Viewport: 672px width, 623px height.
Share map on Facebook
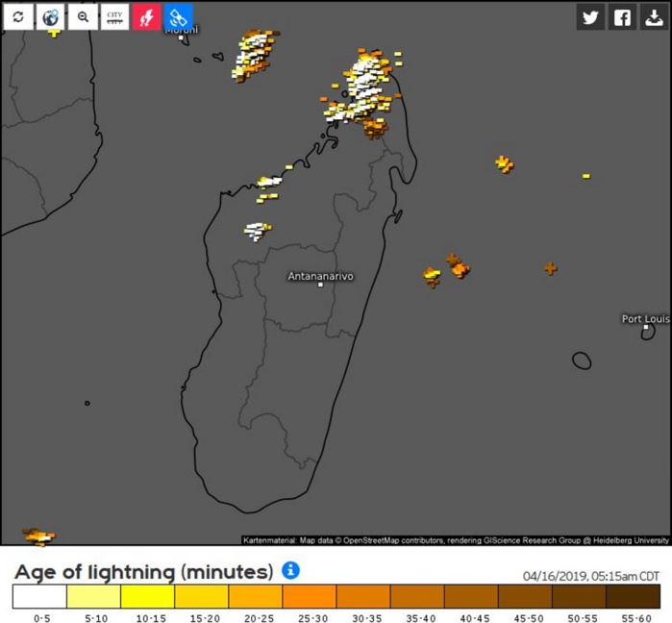pos(622,17)
